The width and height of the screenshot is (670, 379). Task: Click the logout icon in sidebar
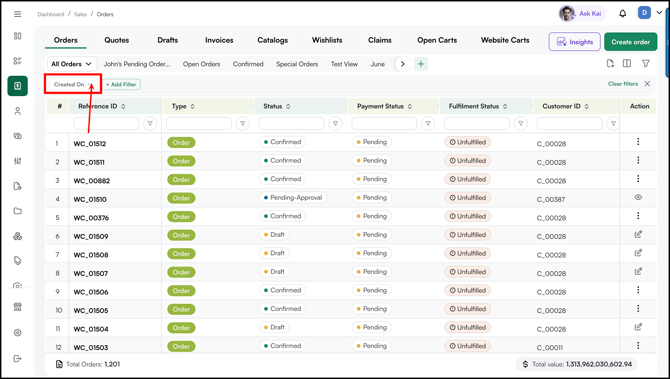(18, 358)
